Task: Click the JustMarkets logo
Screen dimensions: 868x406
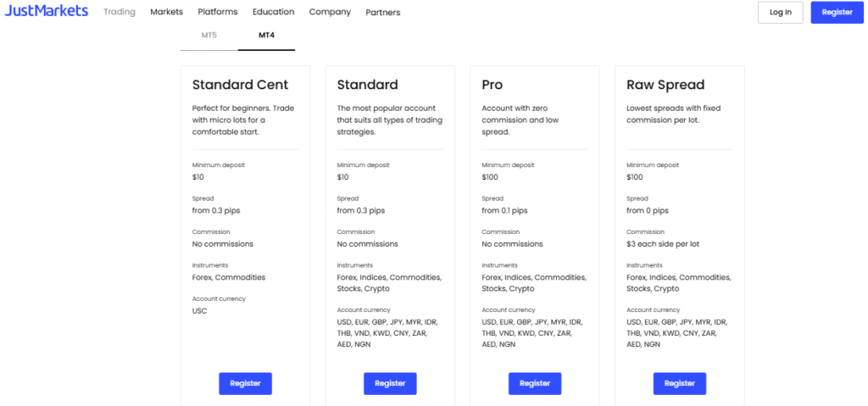Action: [x=47, y=11]
